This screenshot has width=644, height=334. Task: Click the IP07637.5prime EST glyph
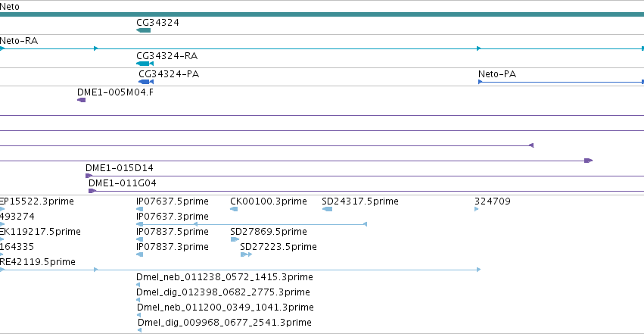(x=140, y=209)
